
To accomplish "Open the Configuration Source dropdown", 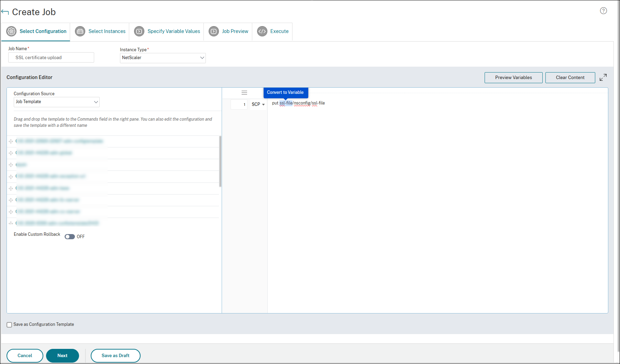I will point(57,102).
